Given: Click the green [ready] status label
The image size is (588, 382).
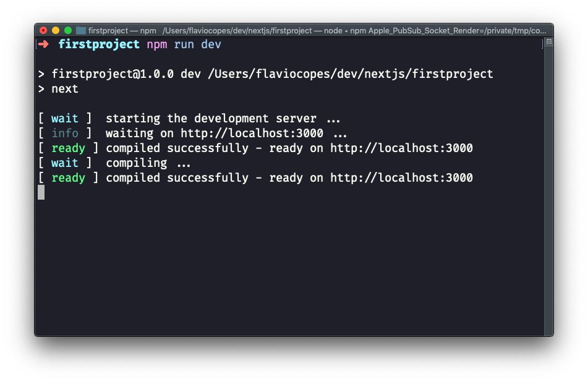Looking at the screenshot, I should tap(68, 148).
